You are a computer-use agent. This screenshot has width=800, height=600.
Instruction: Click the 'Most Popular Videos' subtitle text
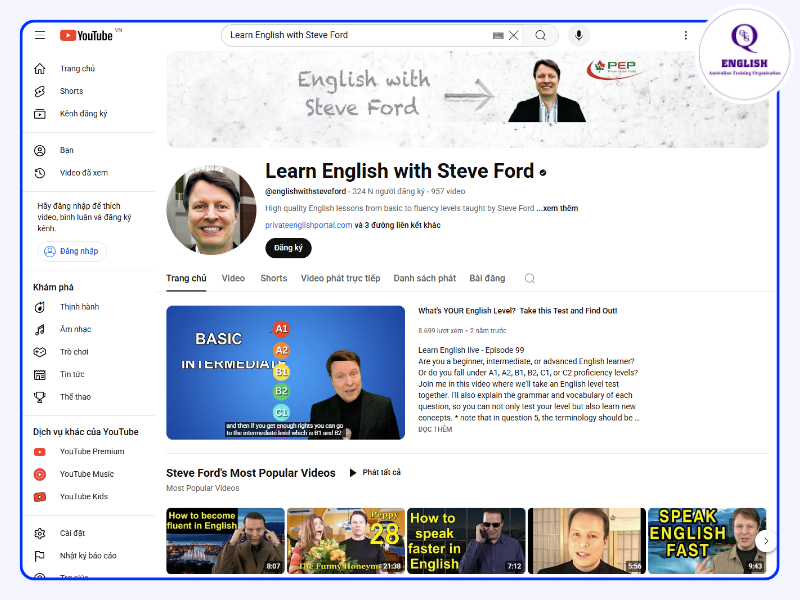pos(203,488)
